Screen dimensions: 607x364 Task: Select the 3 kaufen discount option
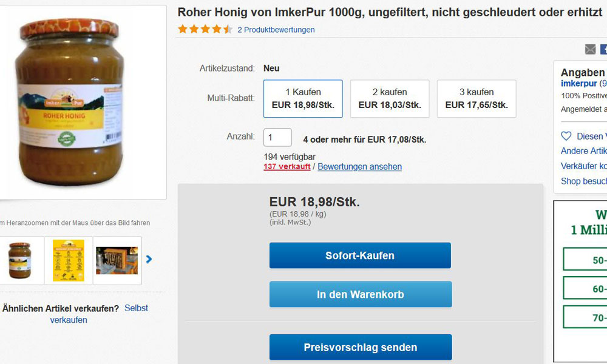pos(476,99)
